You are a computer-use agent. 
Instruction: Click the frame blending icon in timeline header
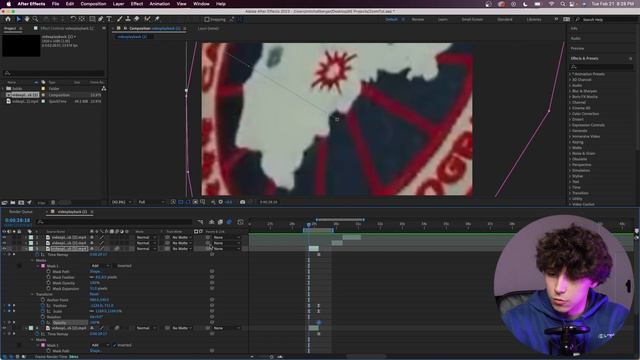(220, 222)
